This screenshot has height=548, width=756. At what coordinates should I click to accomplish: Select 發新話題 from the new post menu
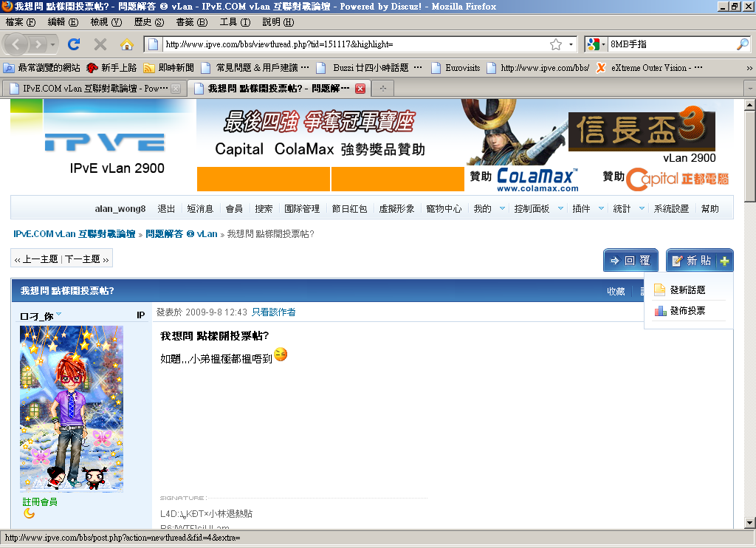click(x=687, y=290)
